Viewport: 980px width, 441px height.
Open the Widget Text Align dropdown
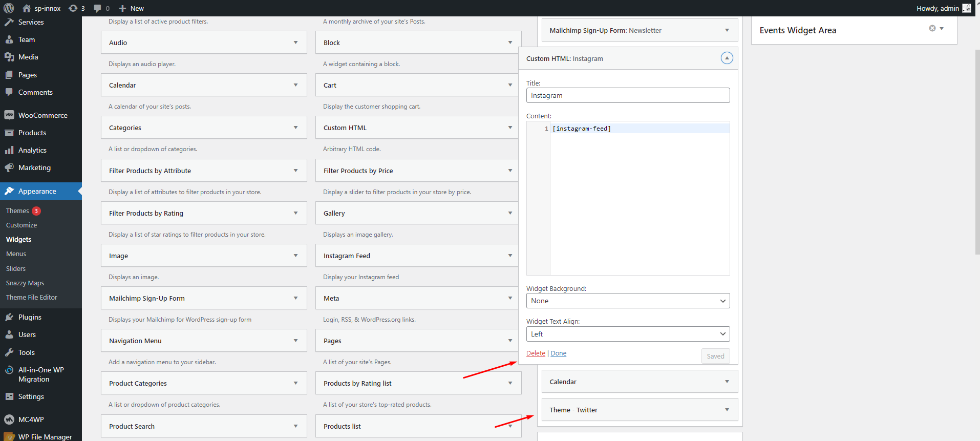[x=628, y=334]
